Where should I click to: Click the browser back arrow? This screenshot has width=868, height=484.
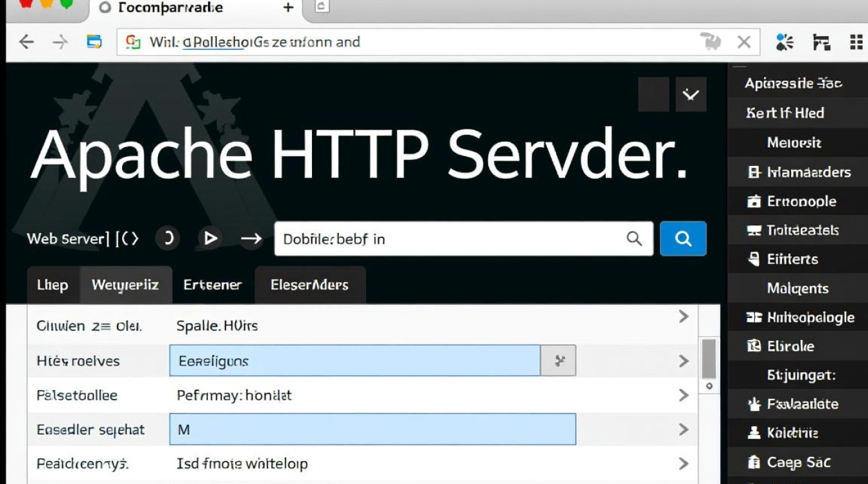point(26,43)
